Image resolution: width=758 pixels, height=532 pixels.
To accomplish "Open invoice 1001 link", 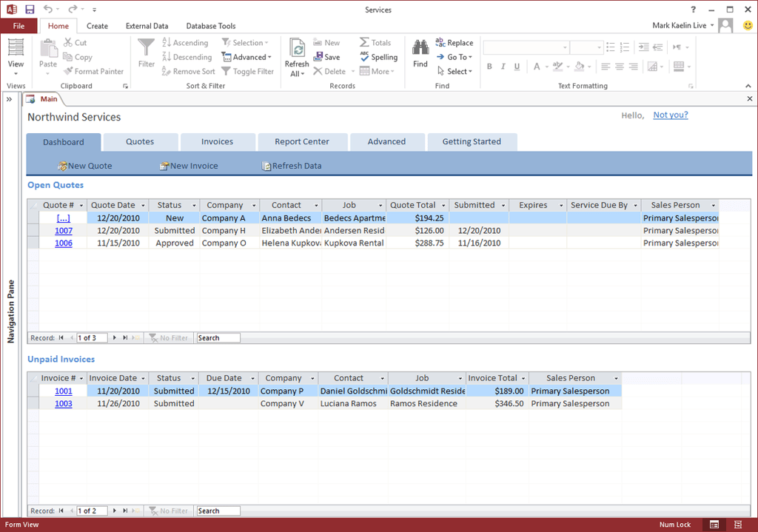I will 64,391.
